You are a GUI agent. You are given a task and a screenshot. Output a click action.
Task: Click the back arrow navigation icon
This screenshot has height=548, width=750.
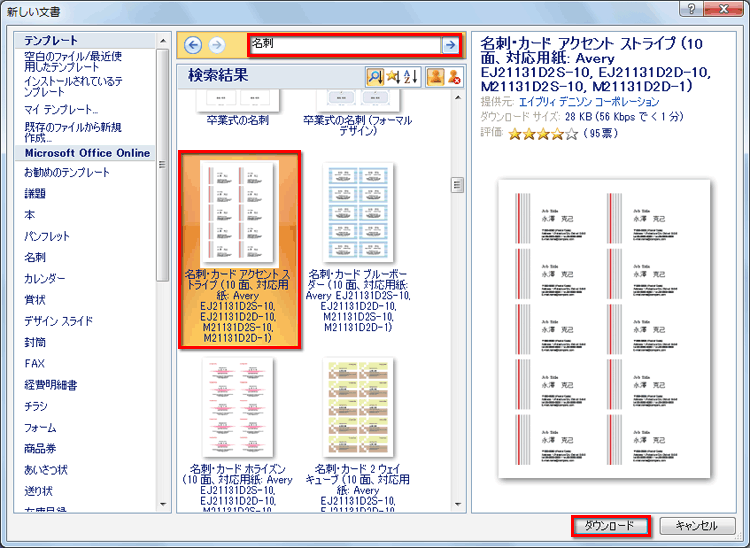tap(193, 45)
